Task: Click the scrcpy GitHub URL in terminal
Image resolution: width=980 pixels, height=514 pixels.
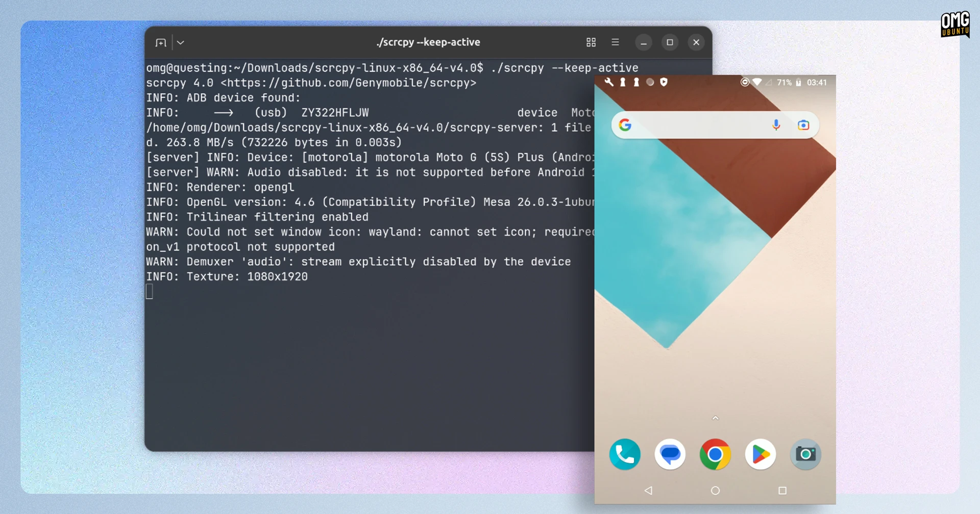Action: coord(349,83)
